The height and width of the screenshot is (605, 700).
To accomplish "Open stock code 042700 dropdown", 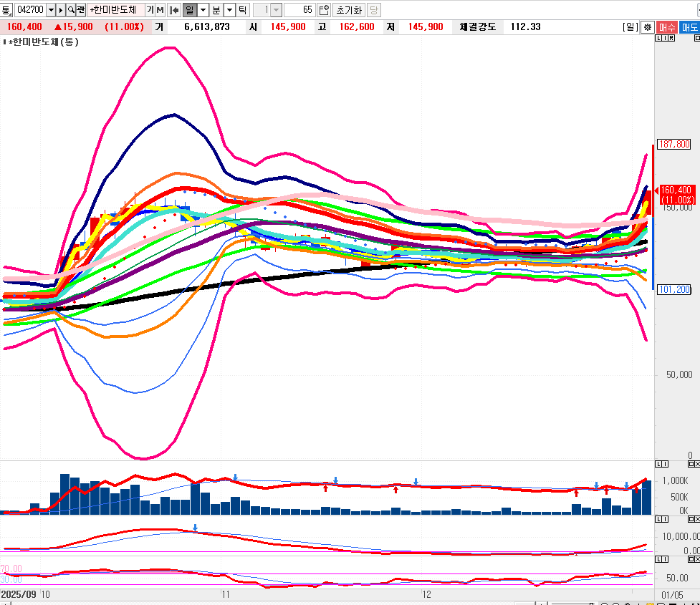I will tap(51, 10).
